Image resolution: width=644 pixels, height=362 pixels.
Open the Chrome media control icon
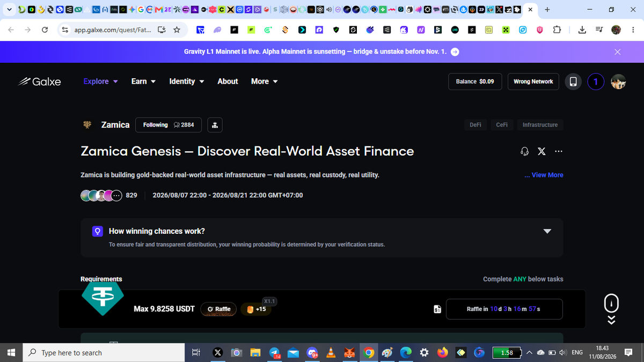tap(599, 30)
